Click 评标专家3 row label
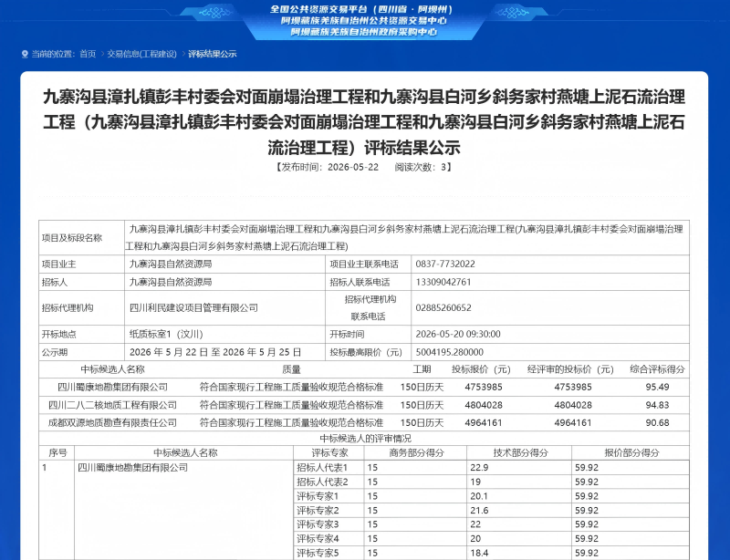This screenshot has height=560, width=730. (318, 524)
